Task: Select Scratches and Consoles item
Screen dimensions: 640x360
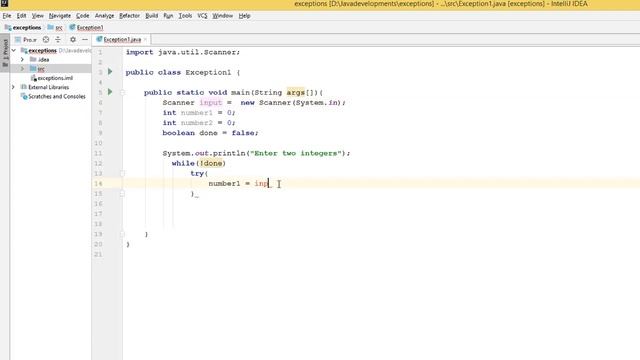Action: pyautogui.click(x=53, y=96)
